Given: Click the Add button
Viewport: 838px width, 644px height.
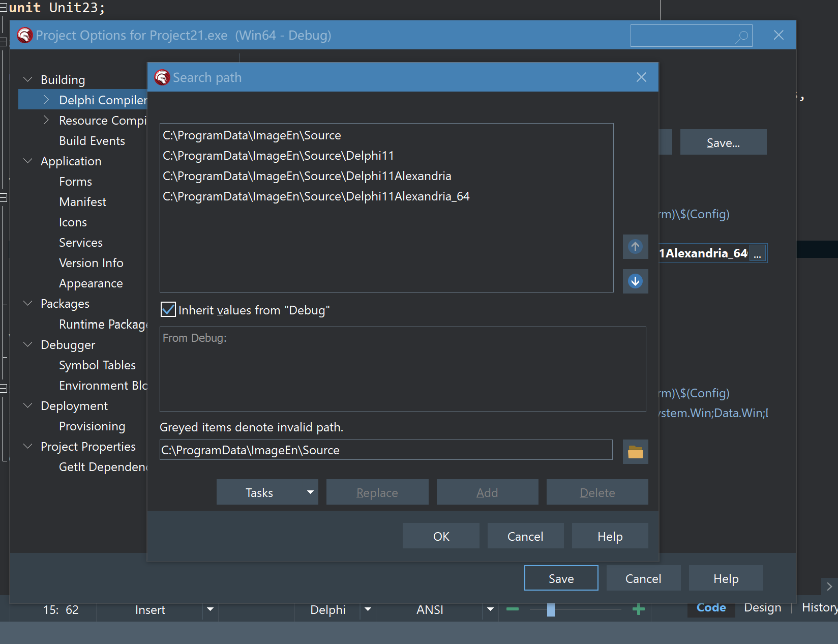Looking at the screenshot, I should [487, 492].
